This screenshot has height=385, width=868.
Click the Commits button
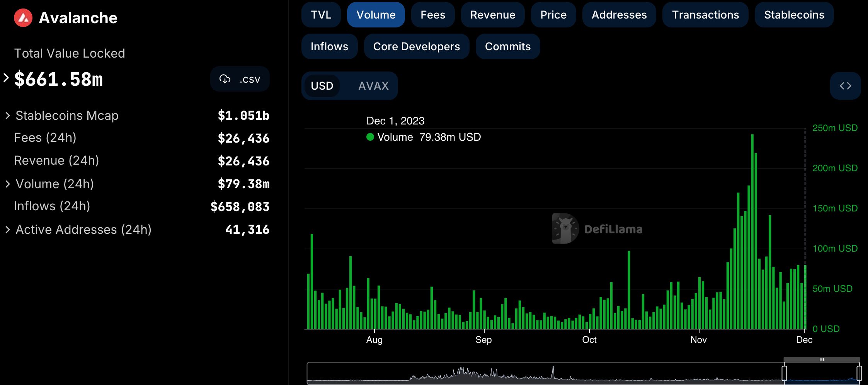[x=507, y=46]
